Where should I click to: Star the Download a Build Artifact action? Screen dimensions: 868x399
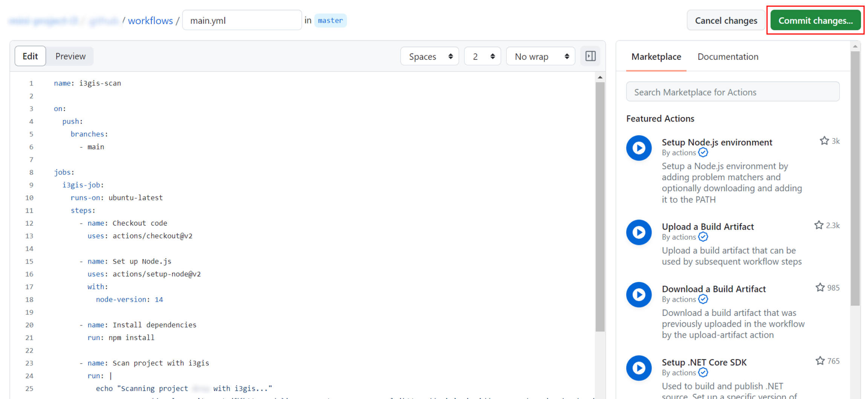(820, 288)
